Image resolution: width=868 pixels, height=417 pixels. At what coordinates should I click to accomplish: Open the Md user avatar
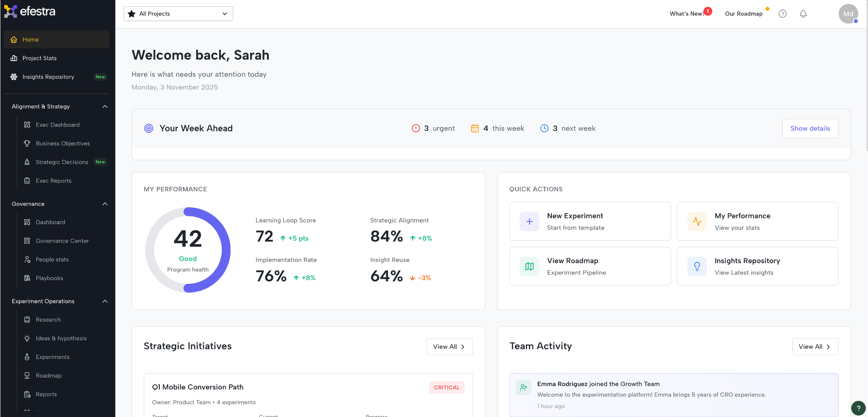point(848,14)
